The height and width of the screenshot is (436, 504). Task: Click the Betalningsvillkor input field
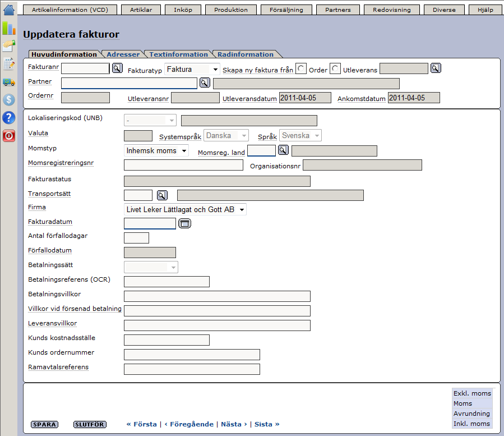tap(218, 296)
